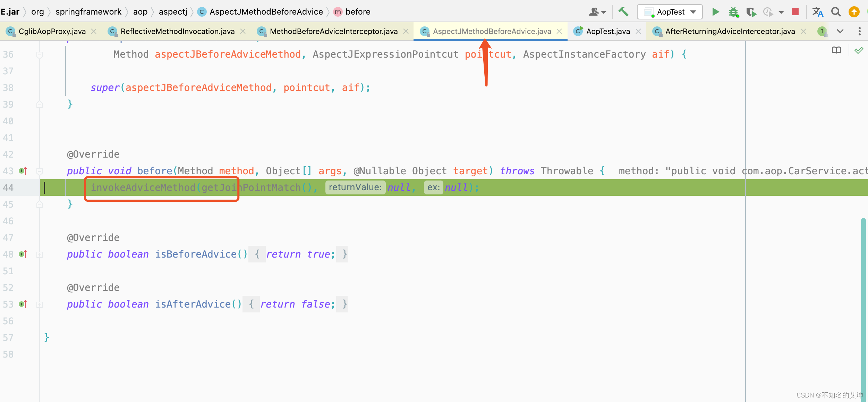Image resolution: width=868 pixels, height=402 pixels.
Task: Switch to CglibAopProxy.java tab
Action: click(52, 31)
